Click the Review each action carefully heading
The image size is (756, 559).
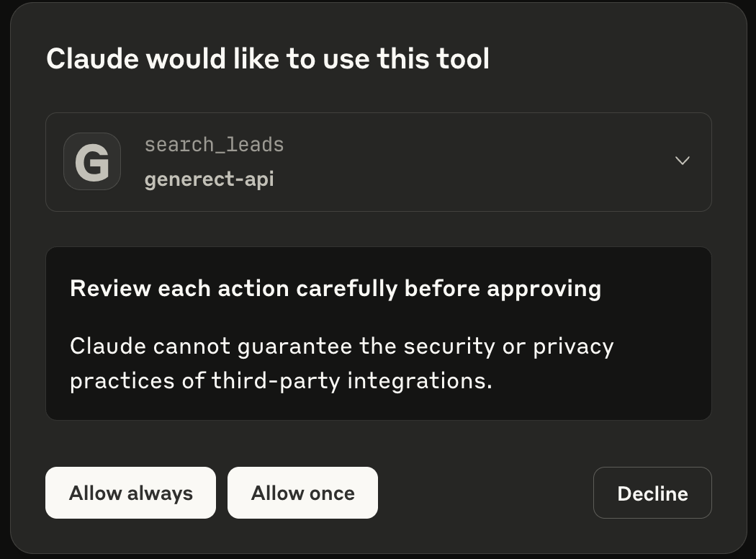(x=336, y=288)
